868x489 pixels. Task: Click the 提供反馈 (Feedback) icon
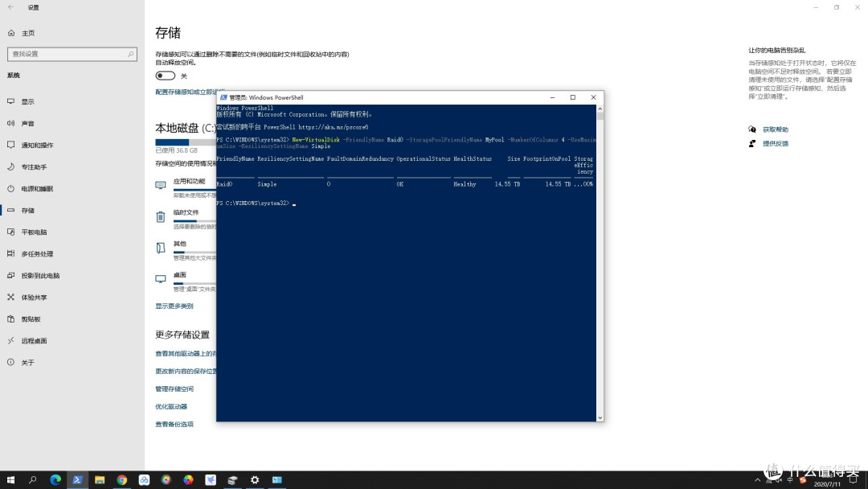(751, 143)
